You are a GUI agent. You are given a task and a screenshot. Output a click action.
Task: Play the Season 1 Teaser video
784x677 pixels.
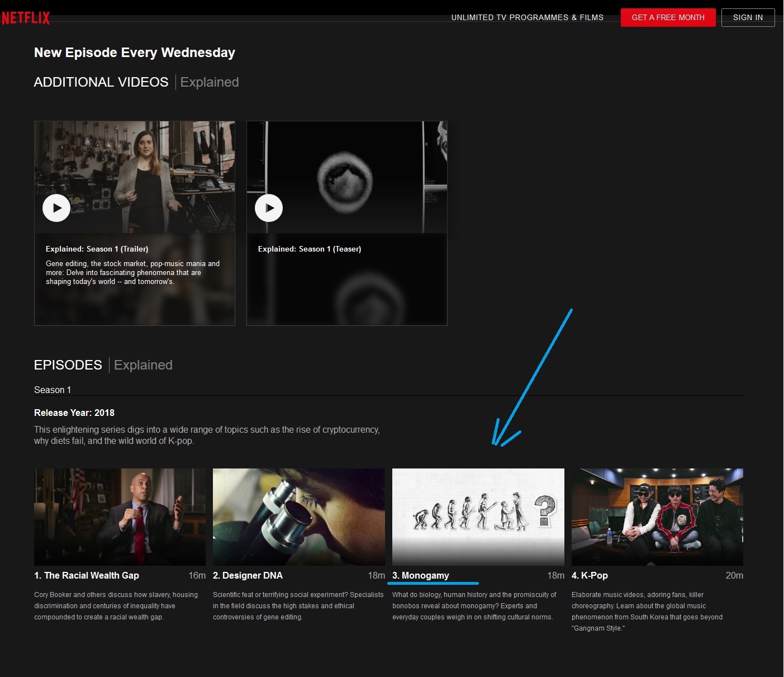(269, 208)
